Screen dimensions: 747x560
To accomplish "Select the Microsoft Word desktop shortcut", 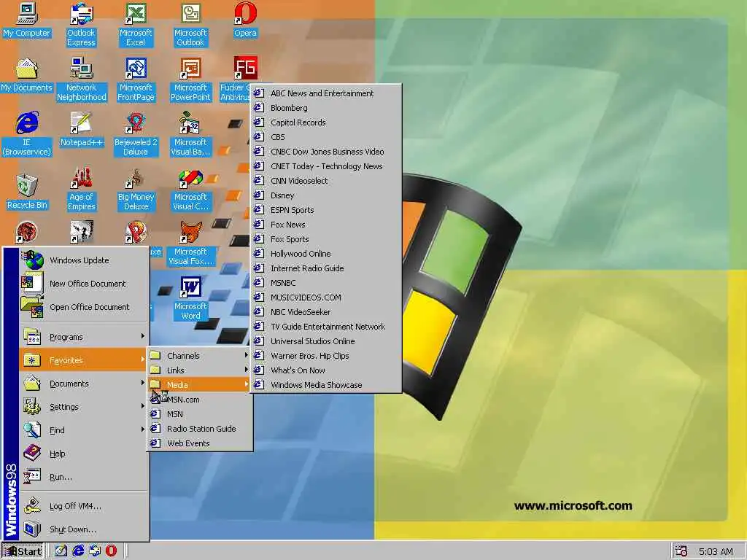I will click(190, 298).
